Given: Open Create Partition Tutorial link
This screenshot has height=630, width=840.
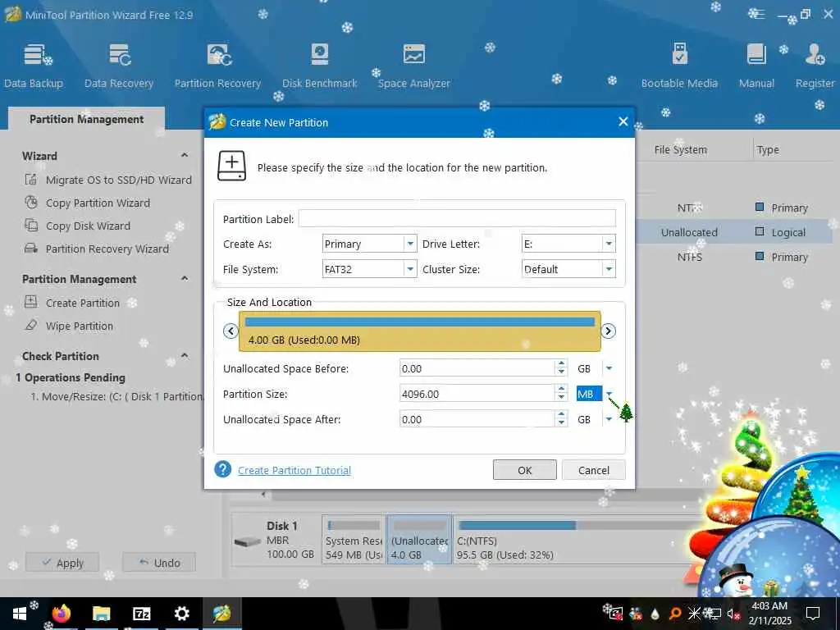Looking at the screenshot, I should pyautogui.click(x=294, y=470).
